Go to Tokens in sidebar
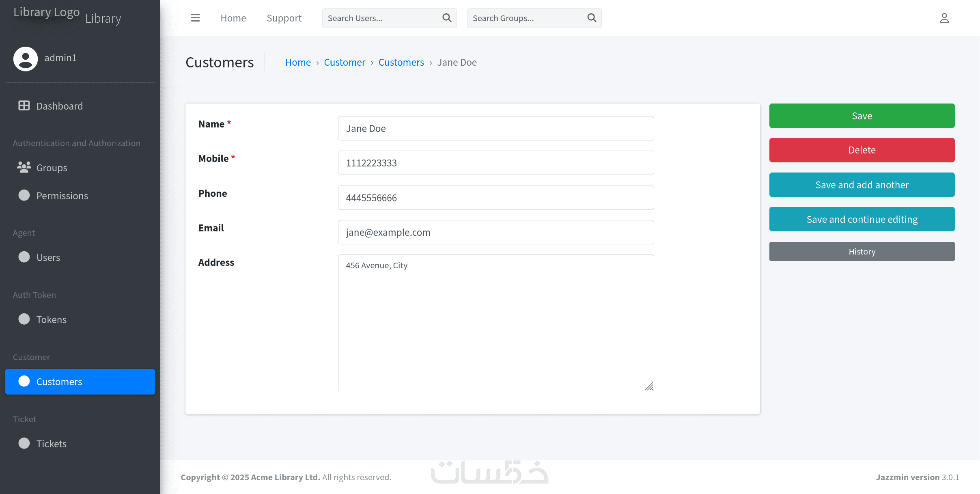The image size is (980, 494). 52,319
